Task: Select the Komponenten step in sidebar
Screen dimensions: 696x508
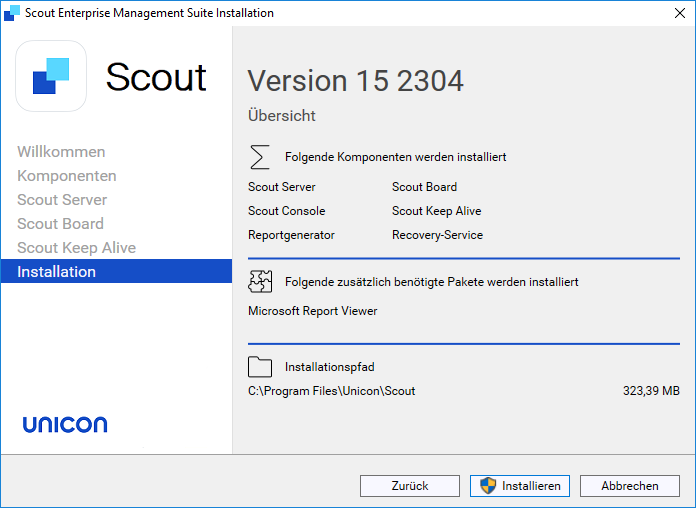Action: (67, 176)
